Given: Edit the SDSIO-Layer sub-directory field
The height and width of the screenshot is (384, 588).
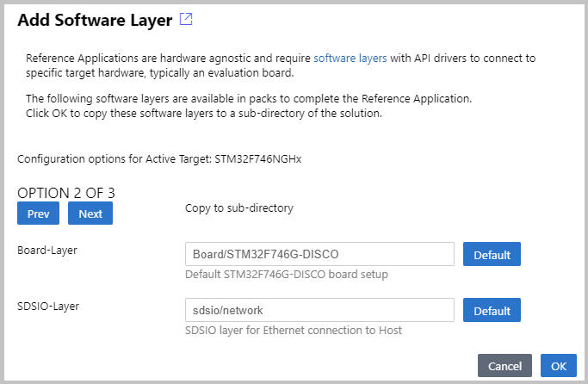Looking at the screenshot, I should click(319, 310).
